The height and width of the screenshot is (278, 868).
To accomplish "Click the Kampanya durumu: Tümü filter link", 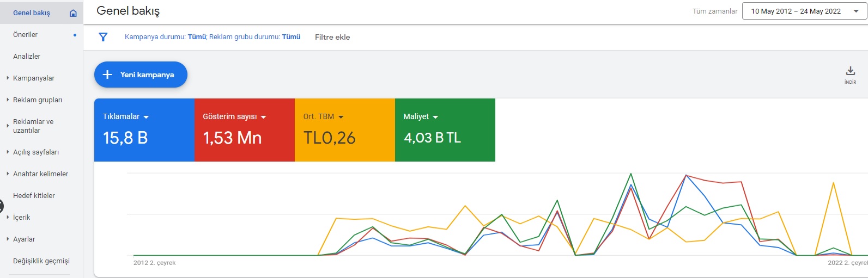I will pyautogui.click(x=166, y=37).
